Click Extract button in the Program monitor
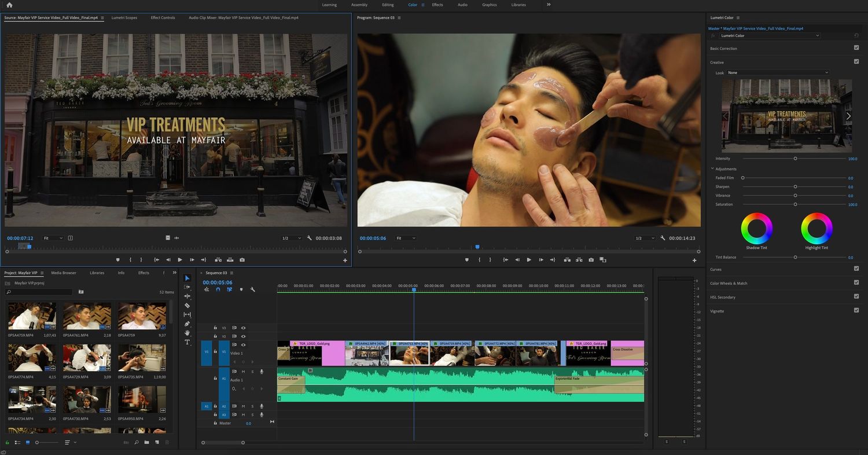The image size is (868, 455). tap(579, 260)
